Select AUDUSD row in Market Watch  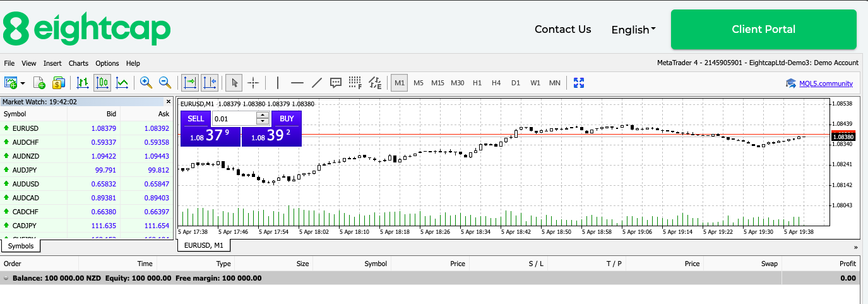pos(86,184)
